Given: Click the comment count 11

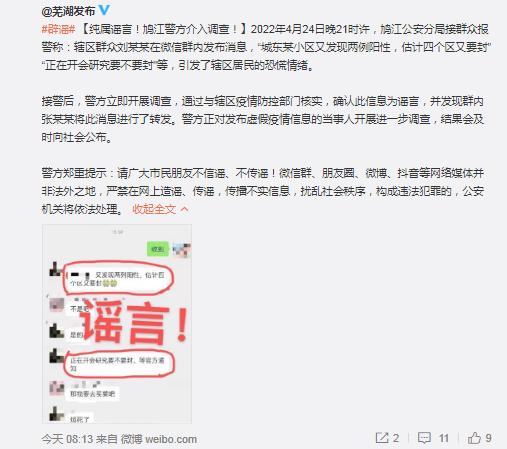Looking at the screenshot, I should click(x=443, y=438).
